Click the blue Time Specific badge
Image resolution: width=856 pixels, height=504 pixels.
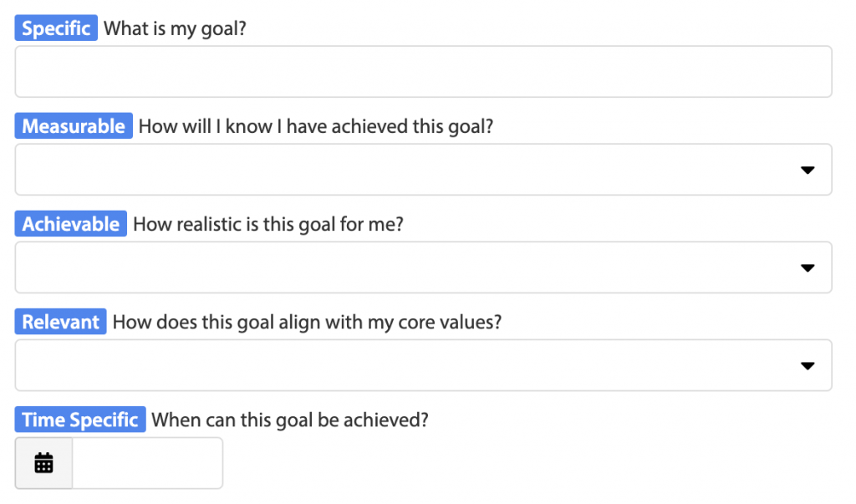pos(80,419)
